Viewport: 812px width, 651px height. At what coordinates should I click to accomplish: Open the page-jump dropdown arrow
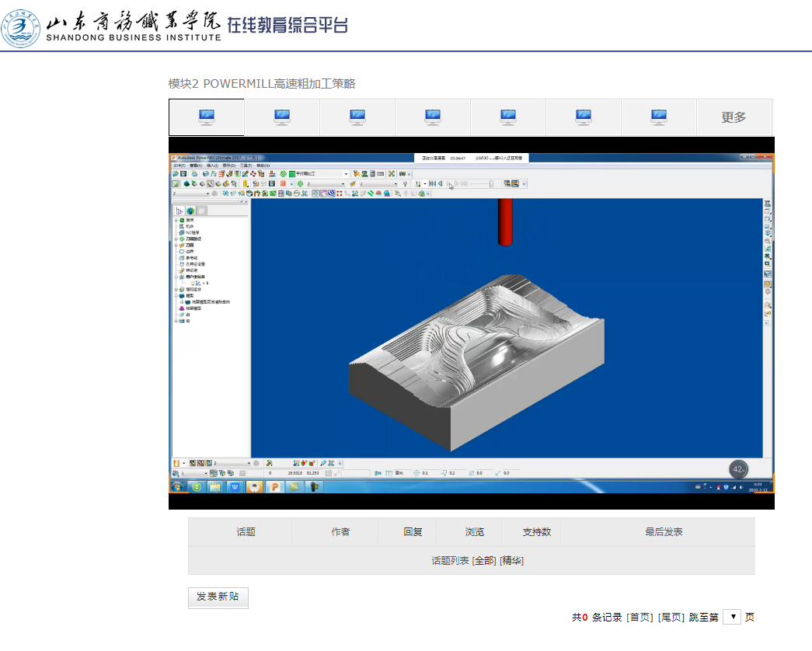pos(731,617)
